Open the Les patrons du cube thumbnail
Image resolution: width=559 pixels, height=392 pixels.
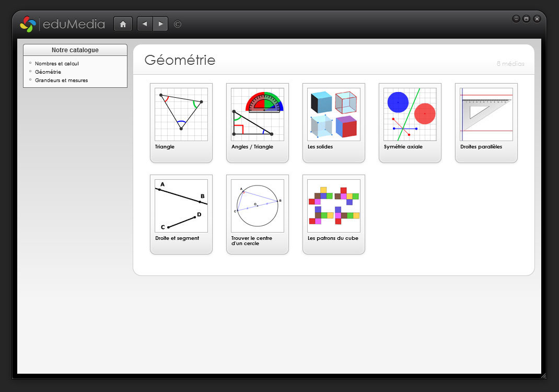click(x=333, y=206)
